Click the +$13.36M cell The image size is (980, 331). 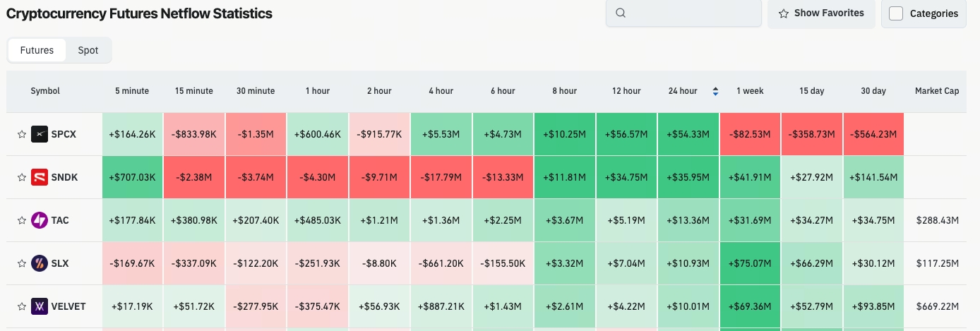click(x=688, y=220)
